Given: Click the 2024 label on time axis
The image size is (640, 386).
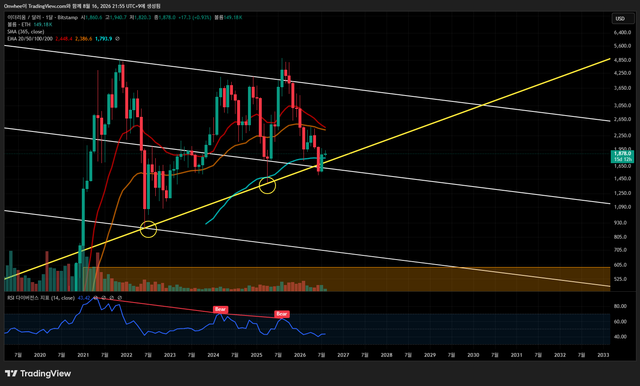Looking at the screenshot, I should [x=213, y=355].
